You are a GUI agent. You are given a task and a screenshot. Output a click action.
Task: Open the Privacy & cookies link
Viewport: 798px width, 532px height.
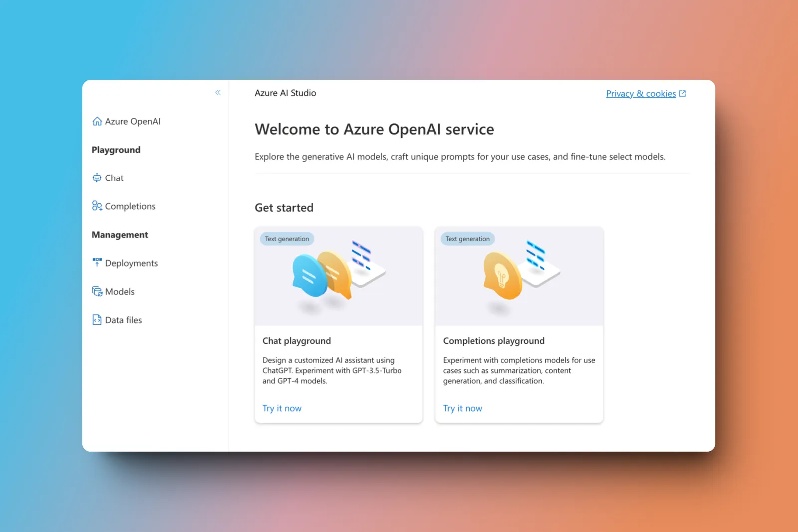641,94
